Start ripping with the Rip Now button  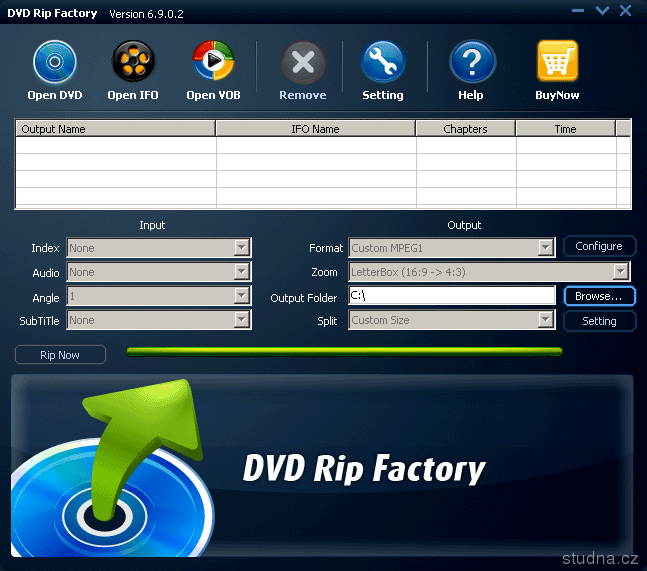coord(60,355)
